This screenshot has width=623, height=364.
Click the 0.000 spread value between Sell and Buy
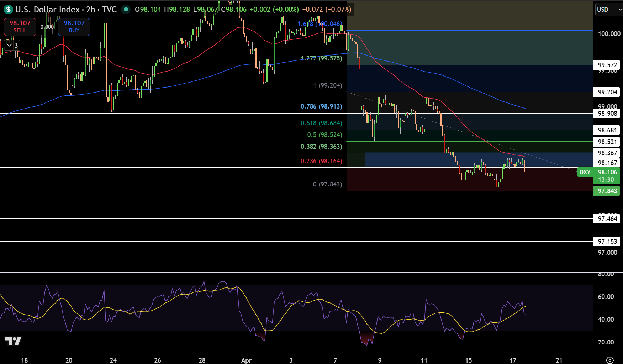tap(47, 27)
